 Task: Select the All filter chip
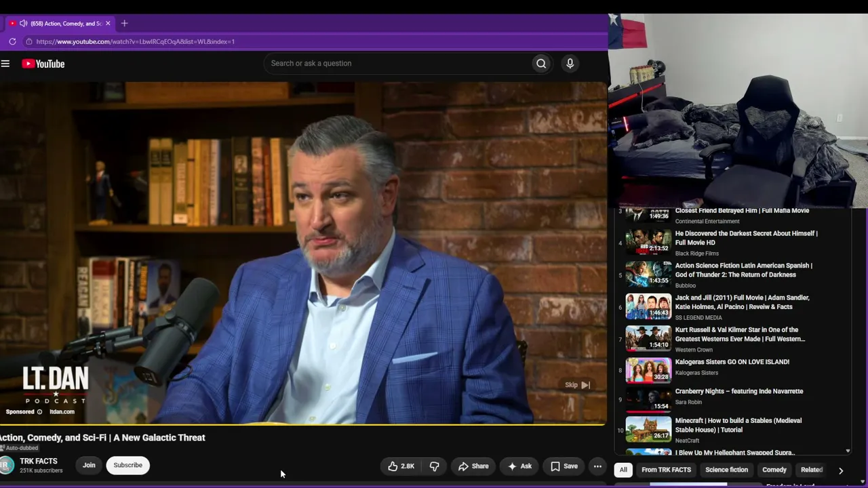coord(623,470)
